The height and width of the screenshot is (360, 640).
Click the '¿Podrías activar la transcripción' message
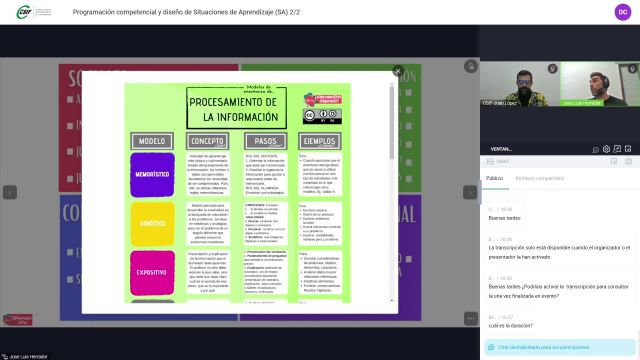[558, 291]
